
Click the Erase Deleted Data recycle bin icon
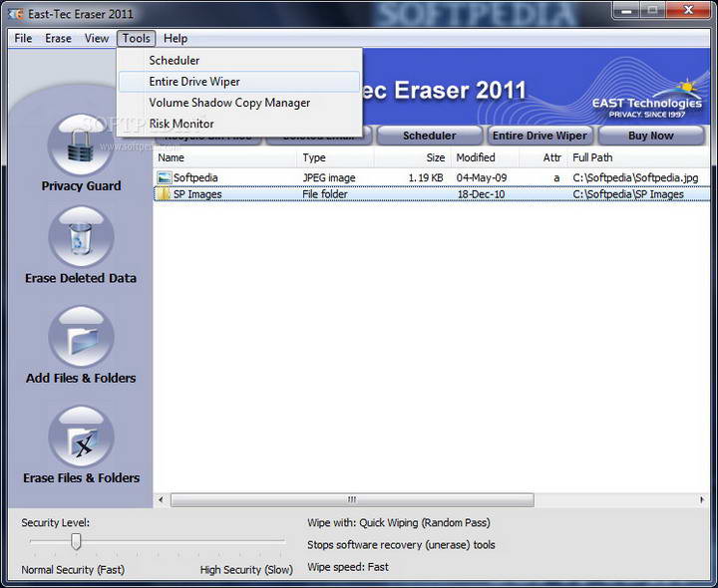pyautogui.click(x=81, y=236)
